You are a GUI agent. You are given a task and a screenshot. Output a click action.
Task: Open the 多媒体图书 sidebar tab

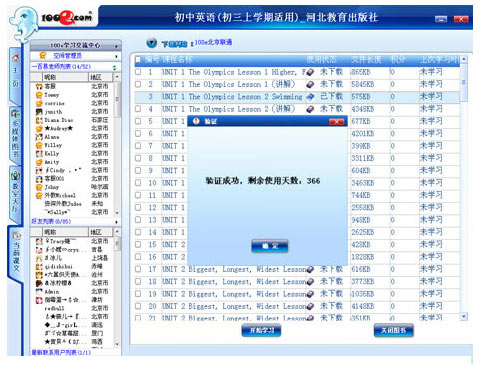pyautogui.click(x=15, y=135)
